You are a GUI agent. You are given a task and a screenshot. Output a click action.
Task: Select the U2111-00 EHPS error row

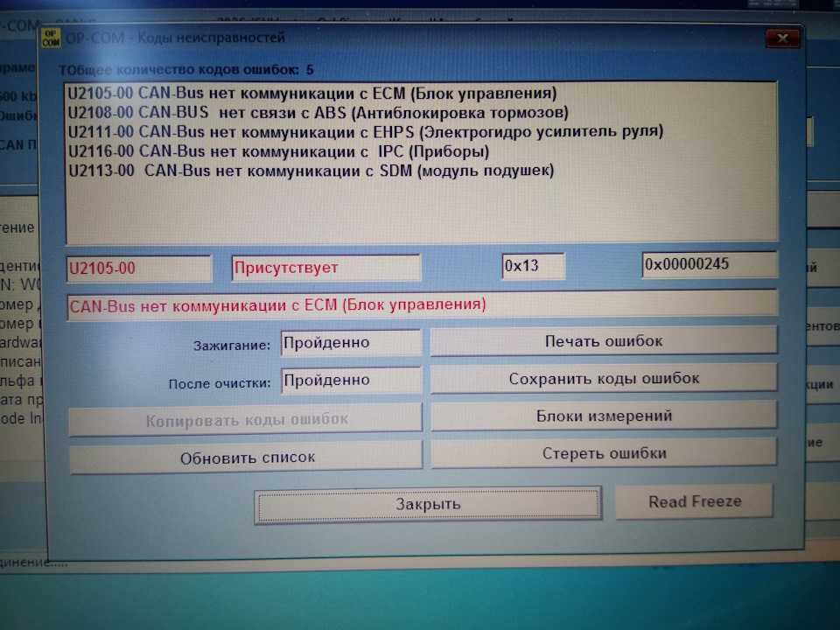[366, 132]
